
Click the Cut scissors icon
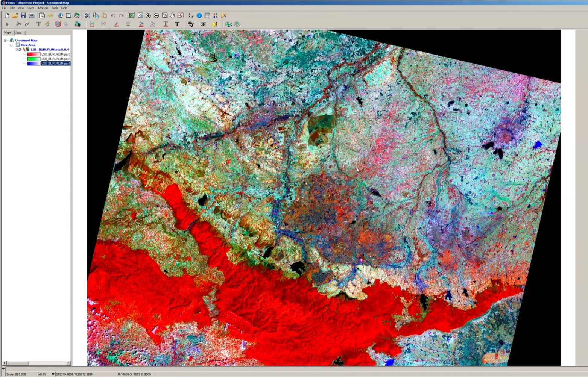pos(88,15)
